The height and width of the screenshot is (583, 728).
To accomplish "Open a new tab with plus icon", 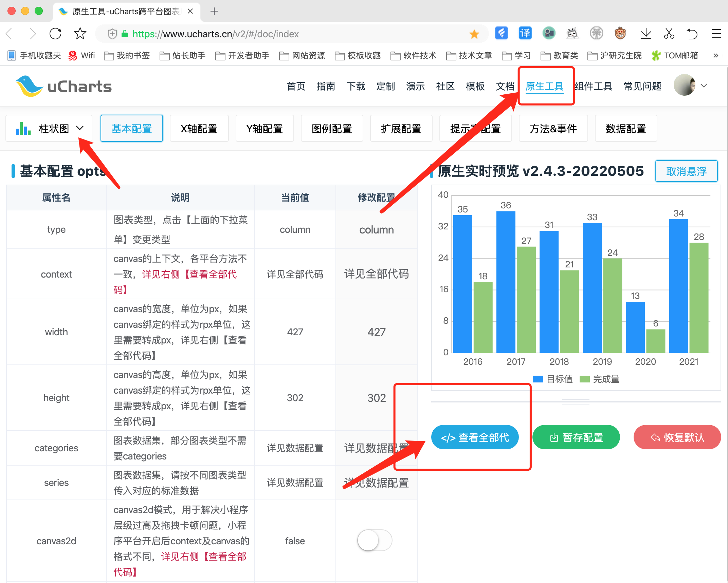I will 214,11.
